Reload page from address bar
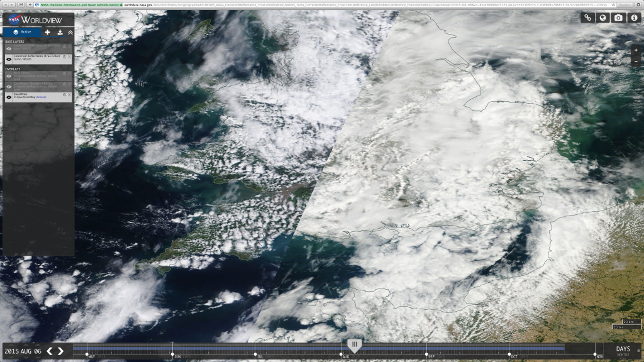 point(614,4)
